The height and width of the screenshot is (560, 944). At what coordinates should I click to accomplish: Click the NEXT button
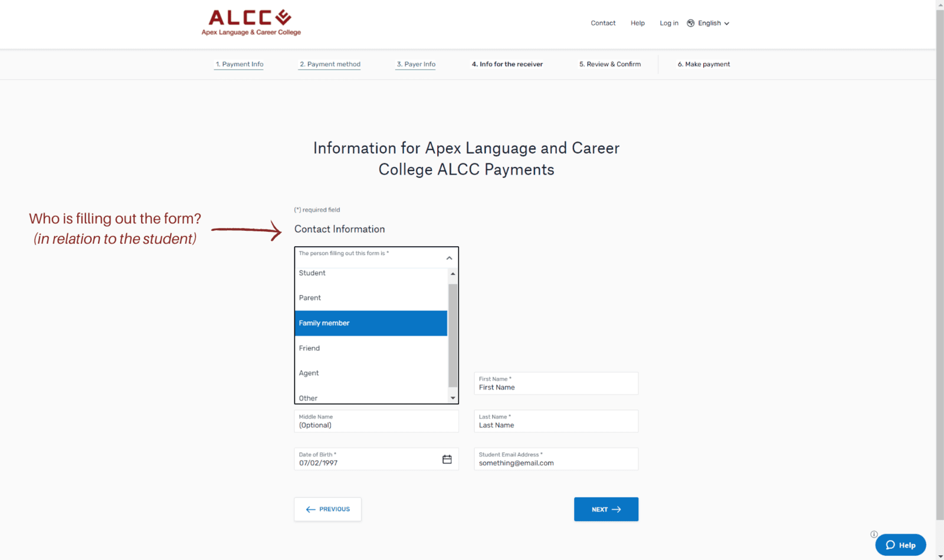(x=606, y=509)
